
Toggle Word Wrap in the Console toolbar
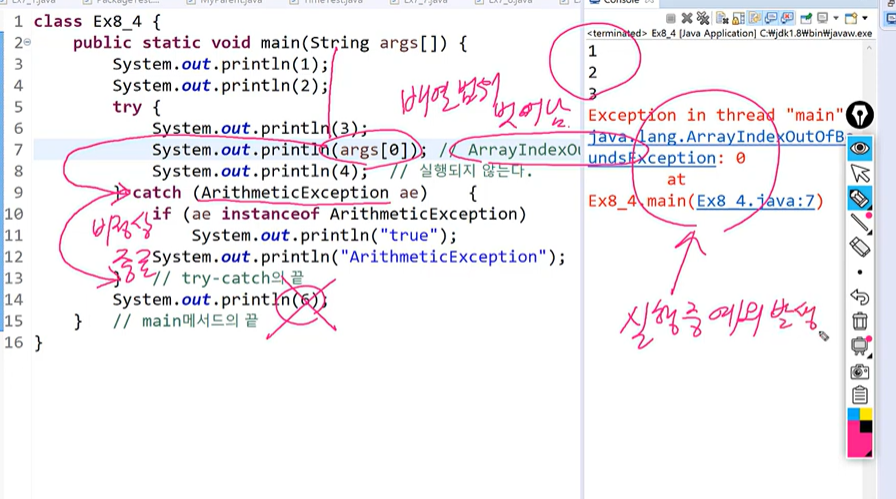tap(755, 18)
